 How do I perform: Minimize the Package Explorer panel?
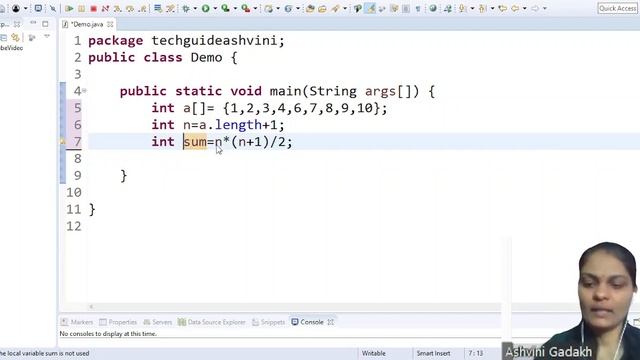pyautogui.click(x=33, y=22)
